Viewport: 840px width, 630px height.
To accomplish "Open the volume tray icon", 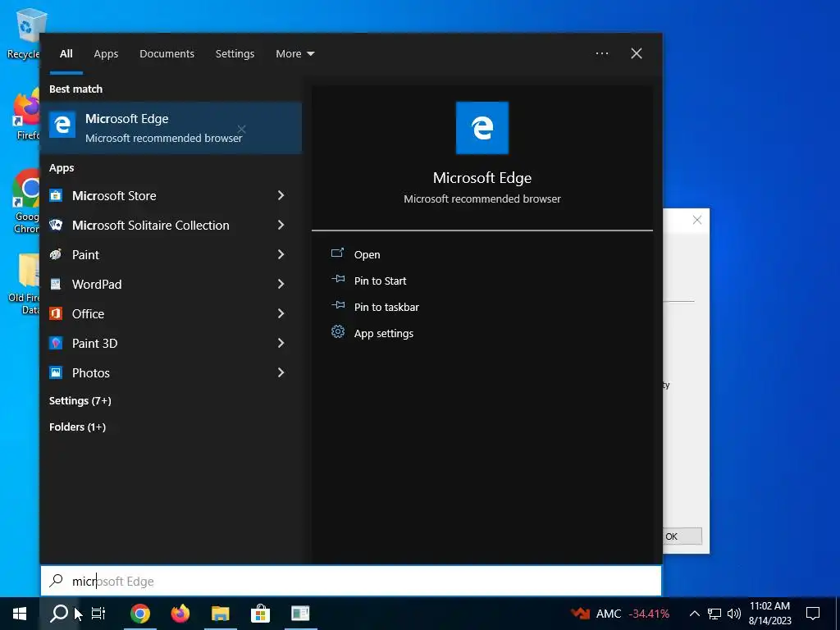I will 734,614.
